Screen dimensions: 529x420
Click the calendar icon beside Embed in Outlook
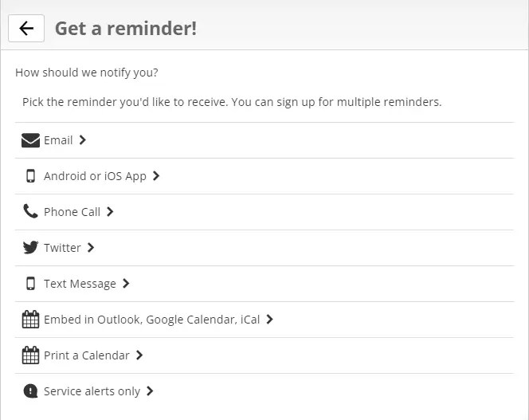30,320
